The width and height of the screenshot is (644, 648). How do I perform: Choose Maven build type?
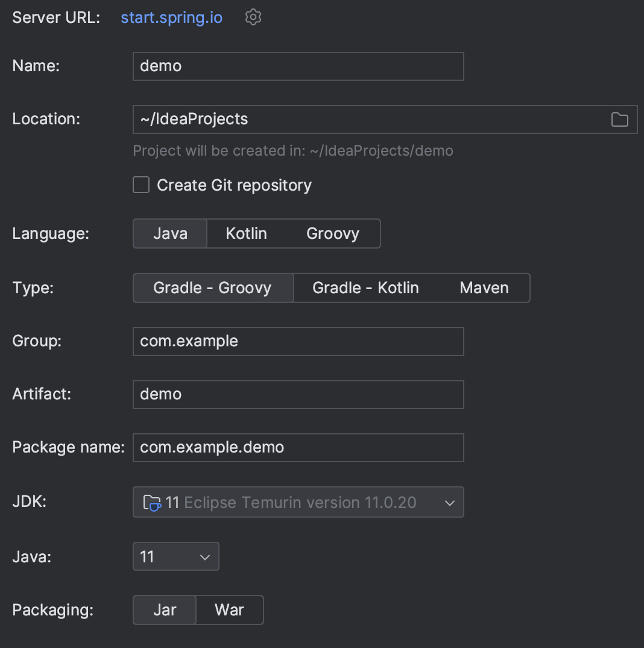(x=484, y=288)
